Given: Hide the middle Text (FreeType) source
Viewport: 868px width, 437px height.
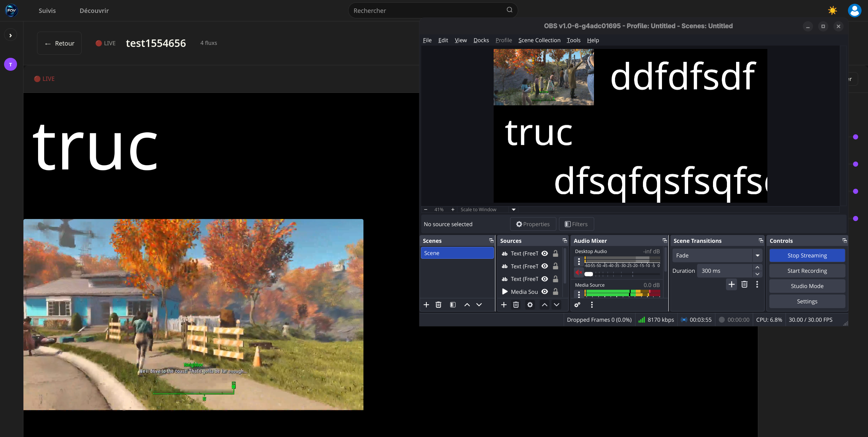Looking at the screenshot, I should (545, 266).
